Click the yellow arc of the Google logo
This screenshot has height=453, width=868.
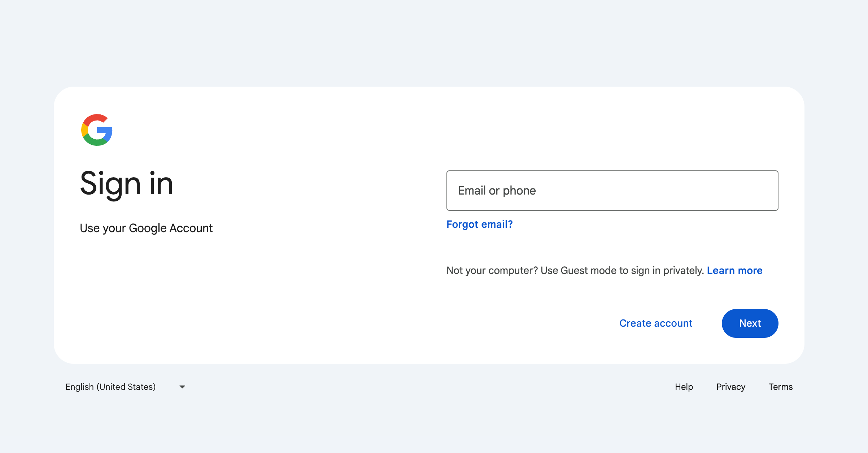click(84, 130)
